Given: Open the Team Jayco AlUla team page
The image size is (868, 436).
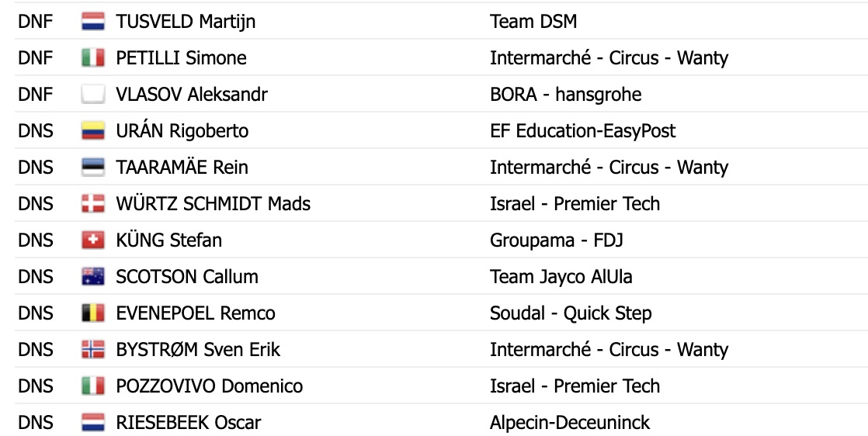Looking at the screenshot, I should pos(561,277).
